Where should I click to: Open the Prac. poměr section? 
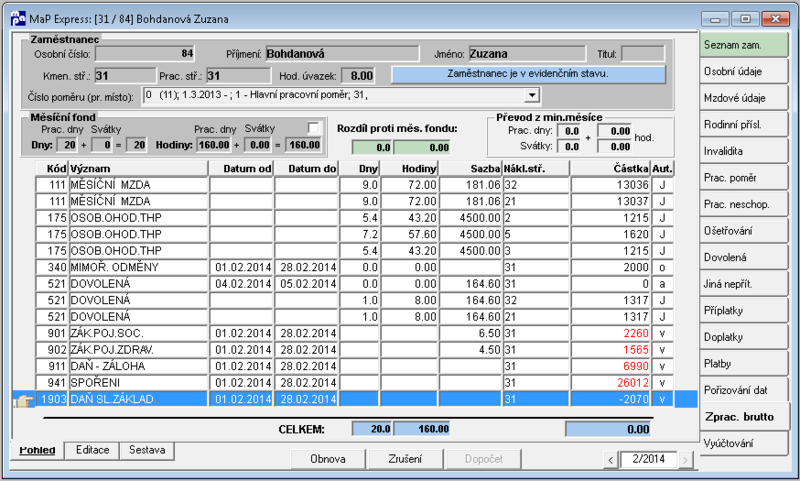[743, 178]
